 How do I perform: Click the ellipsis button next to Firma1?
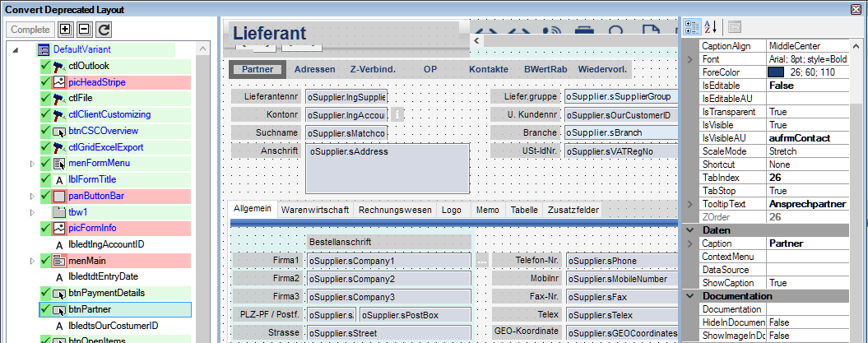point(481,261)
